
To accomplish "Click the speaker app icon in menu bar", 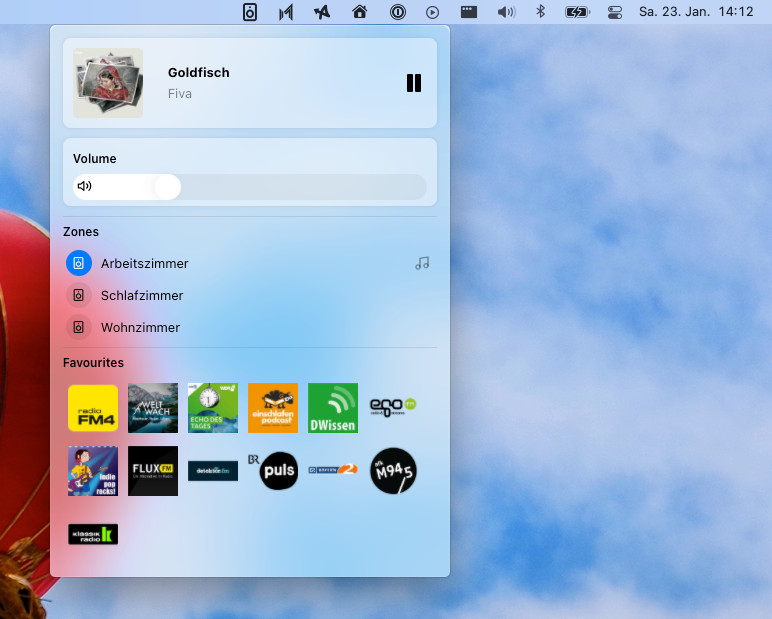I will coord(250,12).
